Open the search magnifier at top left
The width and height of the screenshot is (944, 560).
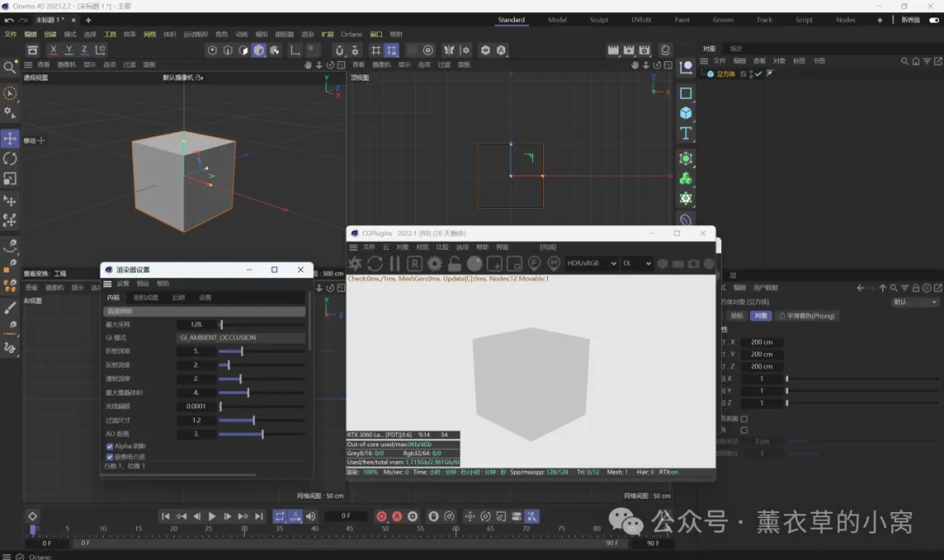10,67
